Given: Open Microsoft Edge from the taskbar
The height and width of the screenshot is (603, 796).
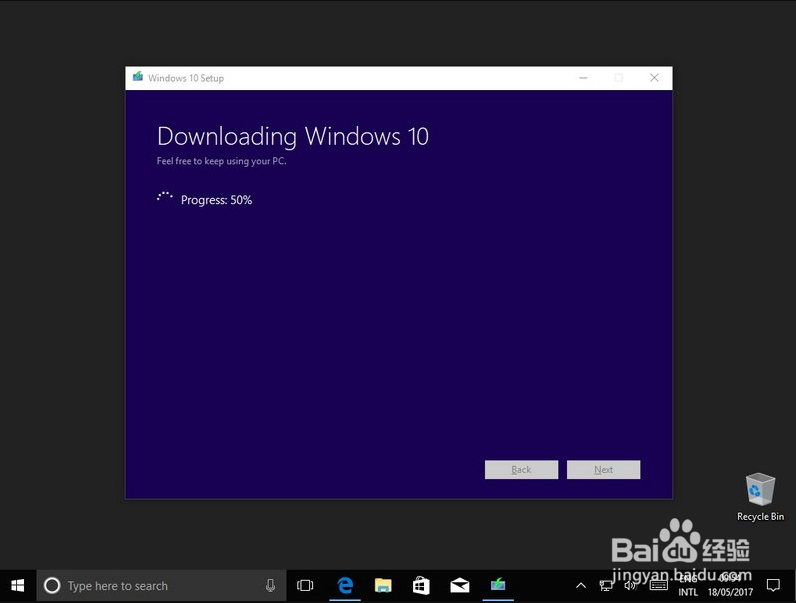Looking at the screenshot, I should [345, 586].
